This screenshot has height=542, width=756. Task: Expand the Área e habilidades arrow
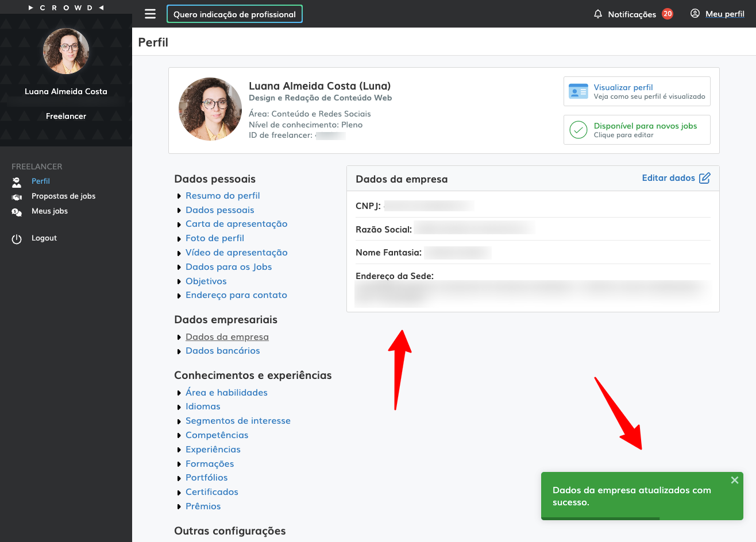pos(179,393)
